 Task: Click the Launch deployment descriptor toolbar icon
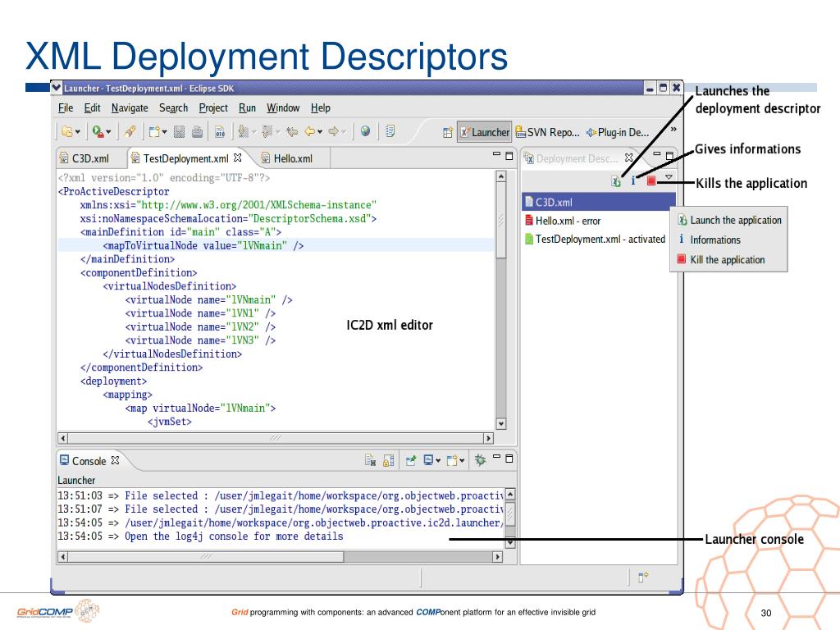pyautogui.click(x=616, y=181)
